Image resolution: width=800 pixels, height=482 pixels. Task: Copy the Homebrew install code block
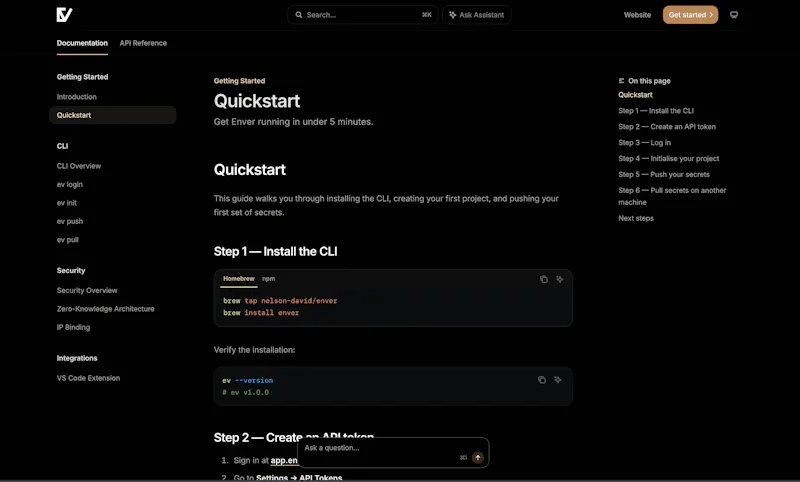click(x=544, y=279)
